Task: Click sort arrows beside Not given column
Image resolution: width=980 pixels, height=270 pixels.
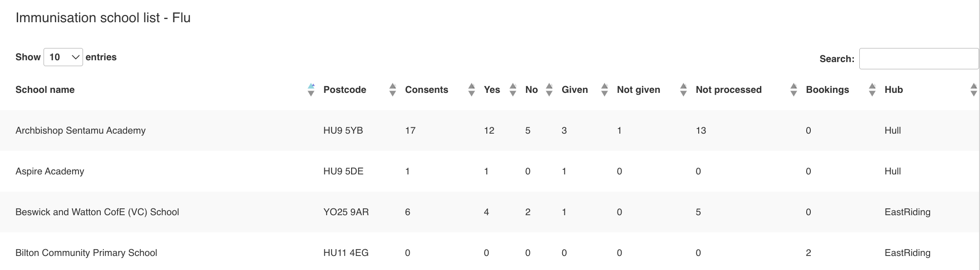Action: (683, 90)
